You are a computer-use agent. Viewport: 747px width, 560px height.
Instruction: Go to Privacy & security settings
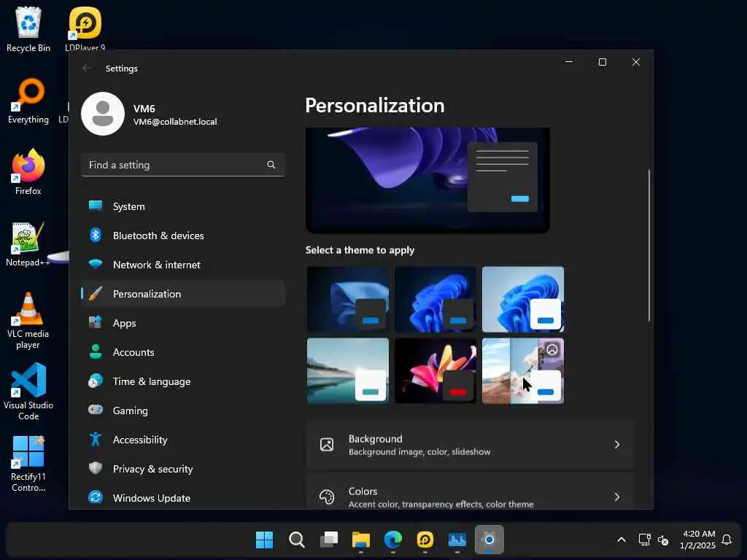point(183,469)
